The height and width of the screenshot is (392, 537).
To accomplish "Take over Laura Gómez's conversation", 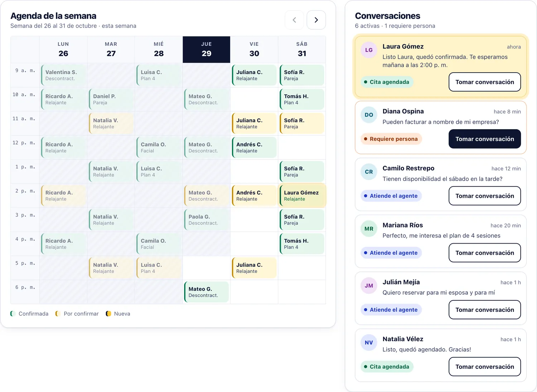I will coord(485,82).
